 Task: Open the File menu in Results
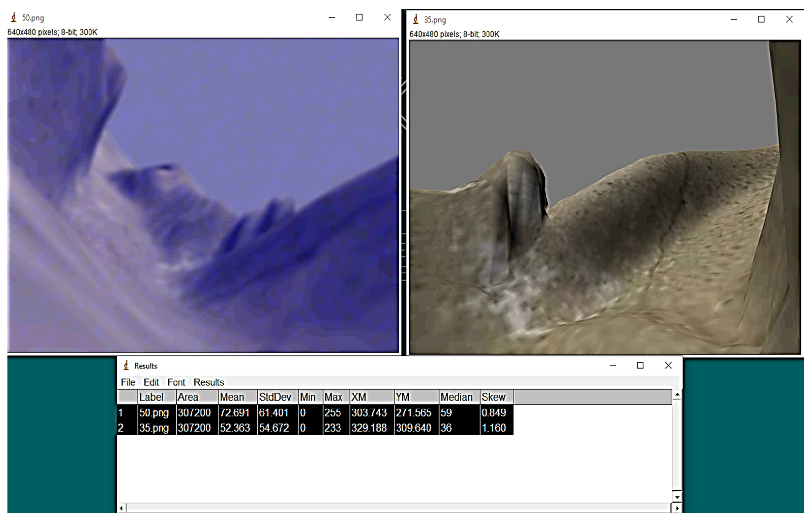128,382
